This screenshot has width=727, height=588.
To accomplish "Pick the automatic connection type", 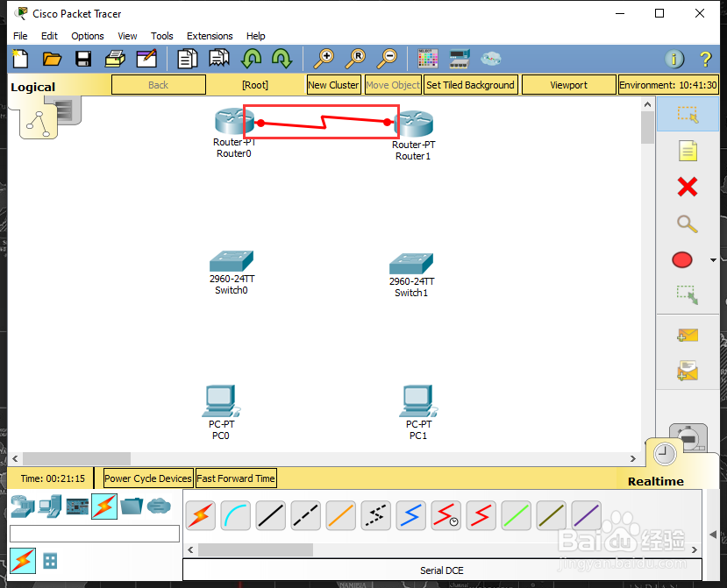I will pos(200,515).
